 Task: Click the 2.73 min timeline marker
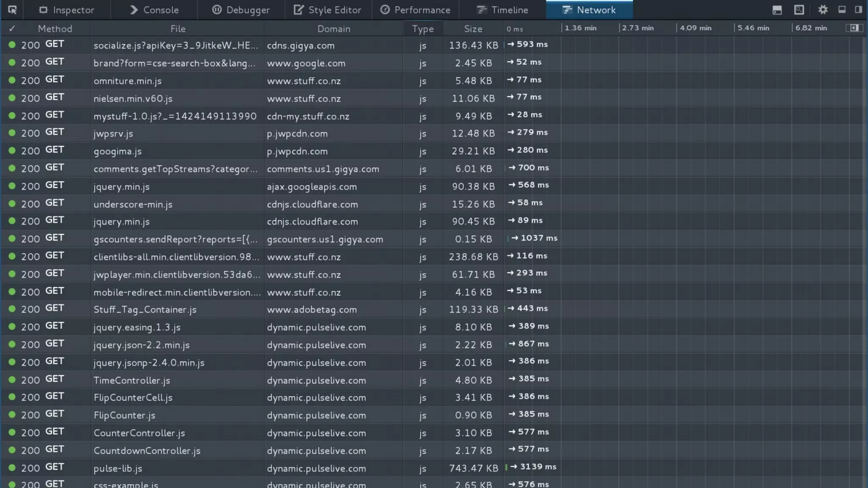click(637, 28)
